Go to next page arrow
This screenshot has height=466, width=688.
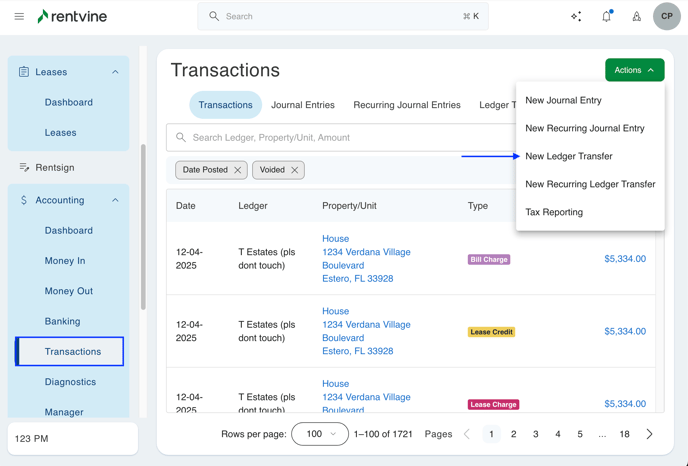[649, 434]
